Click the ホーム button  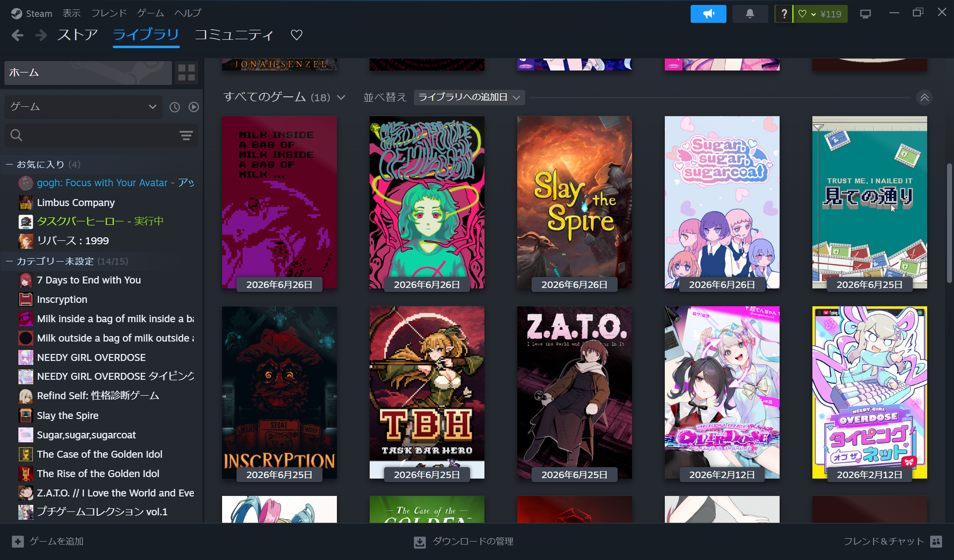pos(88,72)
